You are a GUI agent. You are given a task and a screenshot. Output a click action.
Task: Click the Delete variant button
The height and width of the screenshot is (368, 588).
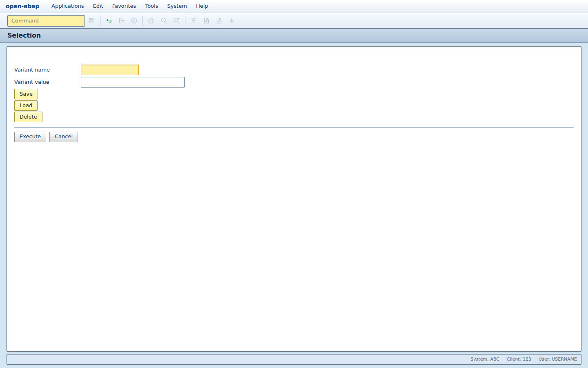coord(28,117)
